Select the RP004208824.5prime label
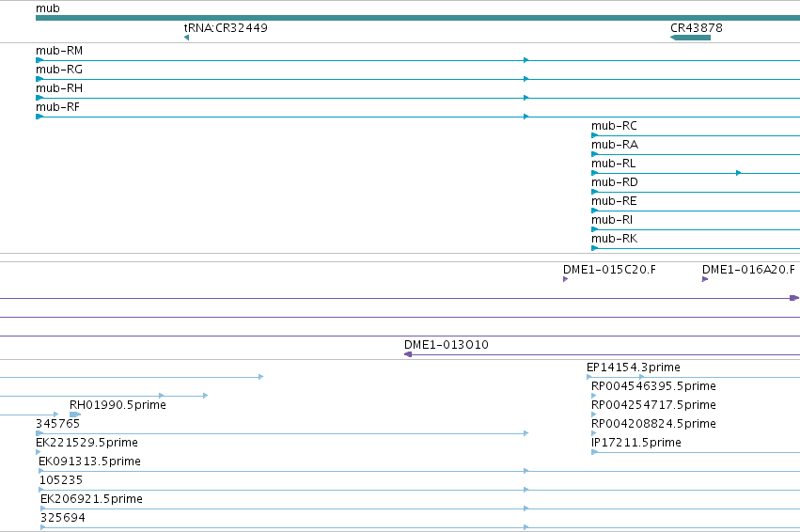Image resolution: width=800 pixels, height=532 pixels. coord(653,424)
